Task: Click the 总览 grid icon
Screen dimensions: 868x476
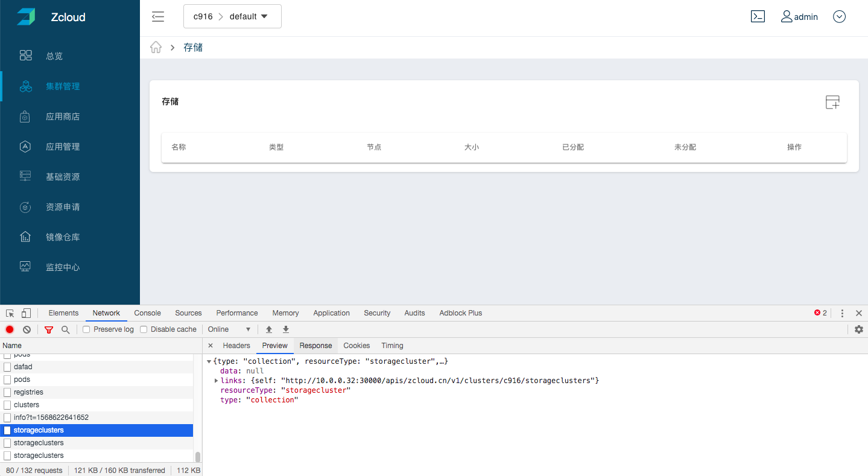Action: [25, 56]
